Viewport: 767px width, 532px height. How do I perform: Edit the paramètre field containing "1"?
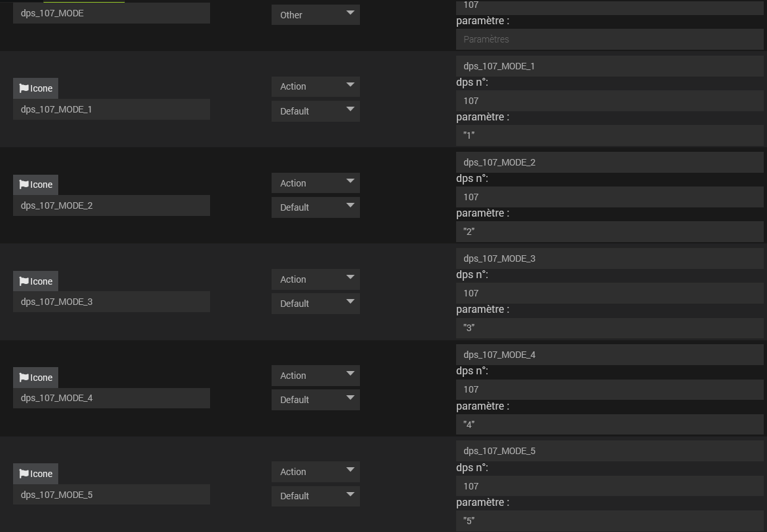point(609,135)
